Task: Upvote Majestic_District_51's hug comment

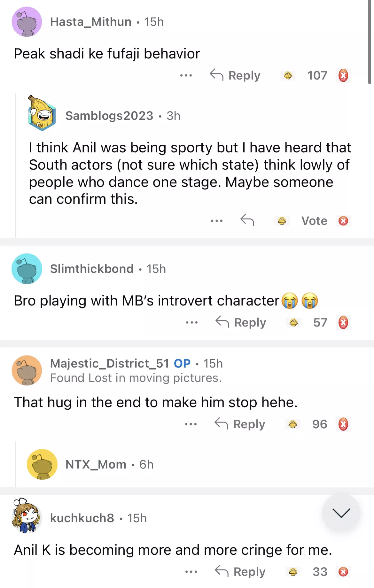Action: tap(292, 424)
